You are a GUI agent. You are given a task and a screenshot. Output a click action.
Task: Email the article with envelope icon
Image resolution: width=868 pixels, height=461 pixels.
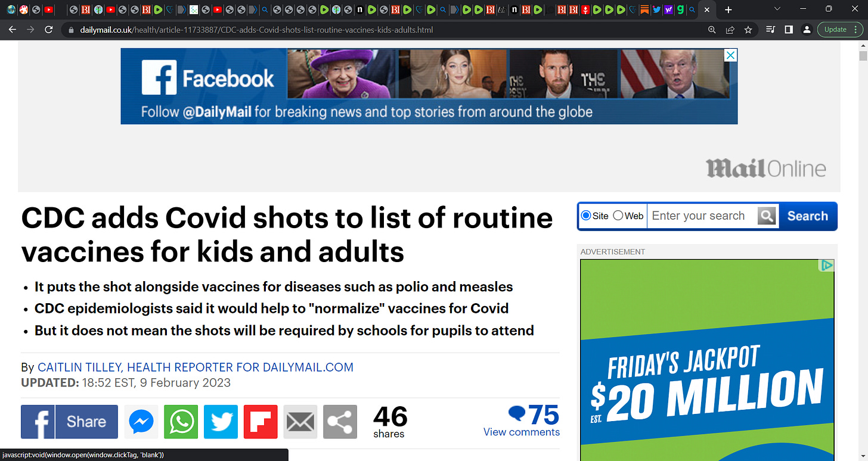tap(300, 422)
